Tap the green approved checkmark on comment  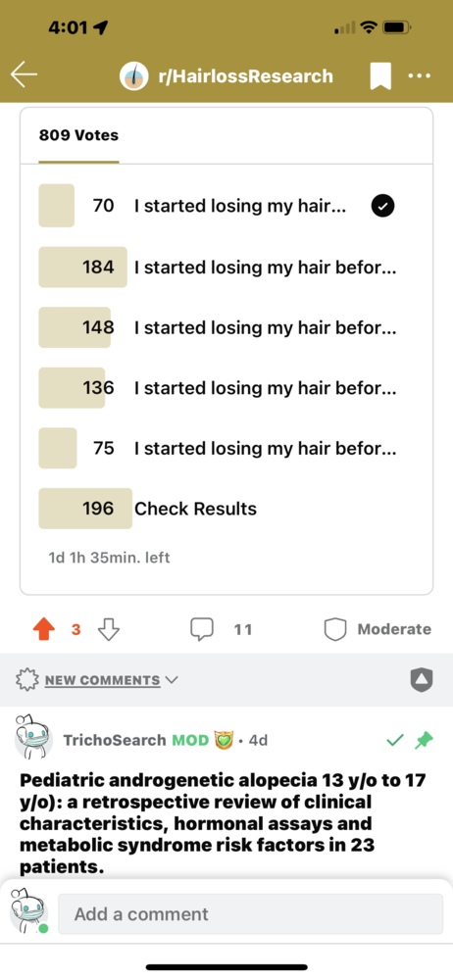[x=394, y=741]
